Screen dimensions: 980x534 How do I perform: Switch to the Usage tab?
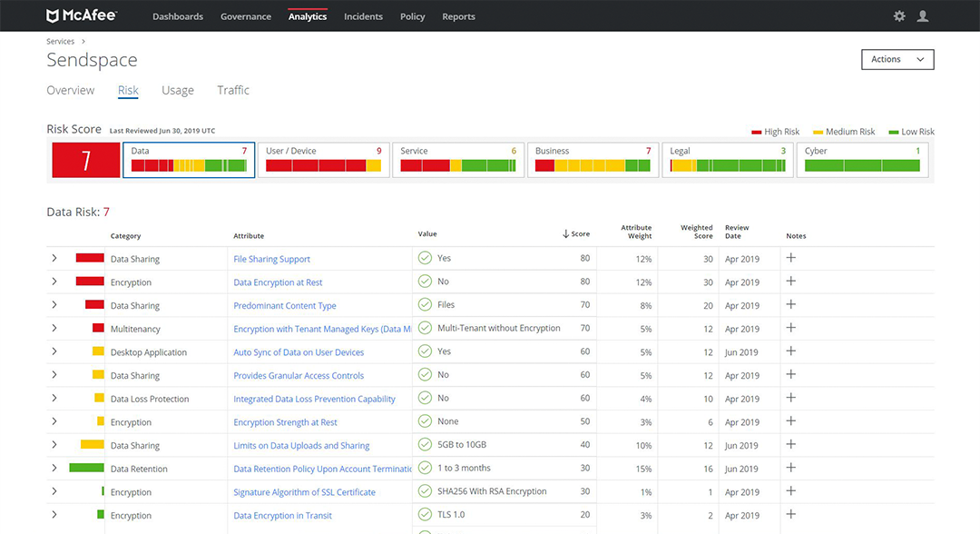point(178,90)
